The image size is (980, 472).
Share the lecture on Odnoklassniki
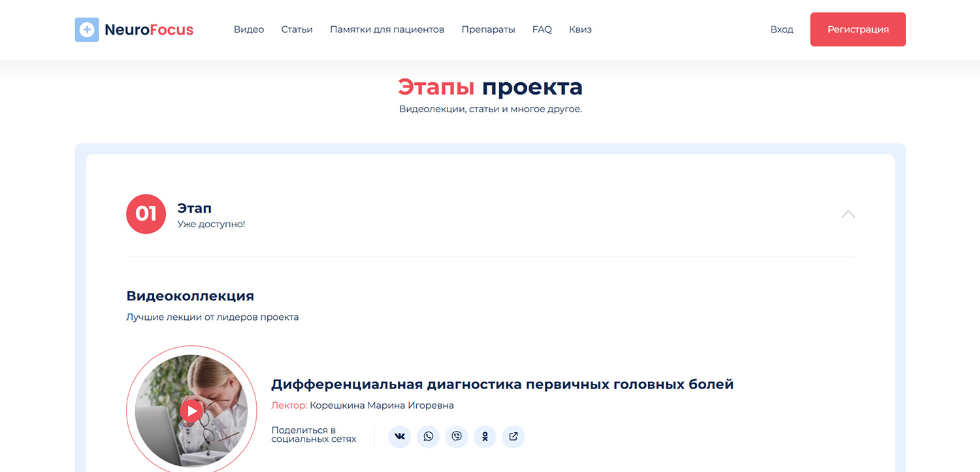pyautogui.click(x=485, y=437)
